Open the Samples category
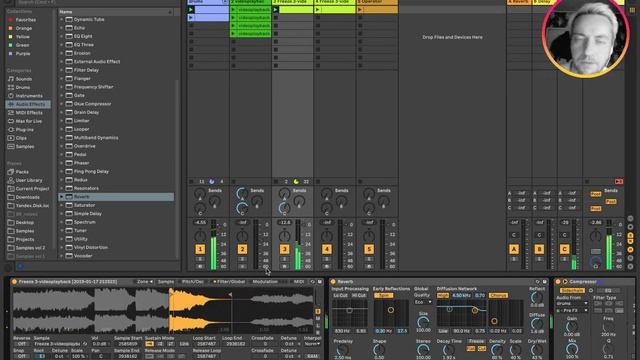Image resolution: width=640 pixels, height=360 pixels. click(x=24, y=147)
